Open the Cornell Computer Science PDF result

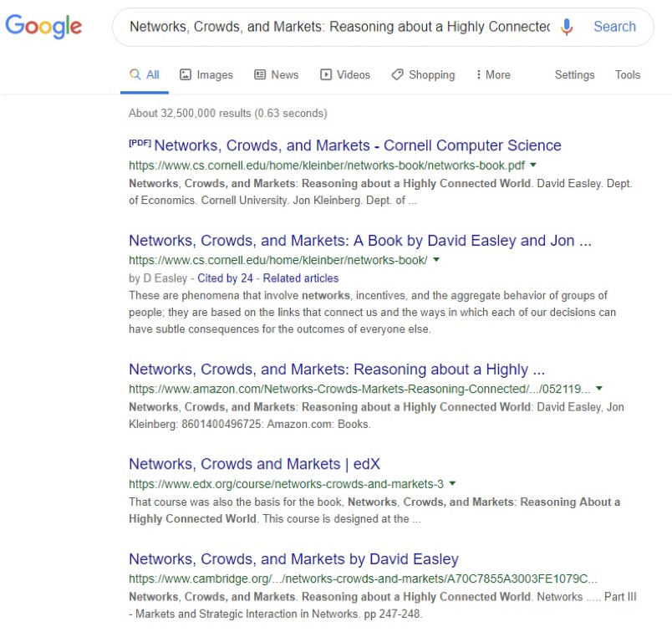tap(358, 145)
